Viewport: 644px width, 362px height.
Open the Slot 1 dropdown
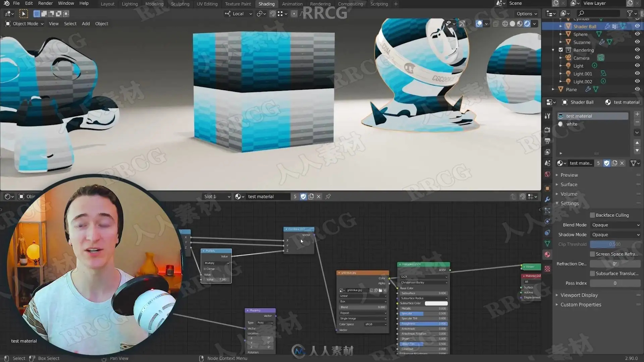[x=217, y=196]
